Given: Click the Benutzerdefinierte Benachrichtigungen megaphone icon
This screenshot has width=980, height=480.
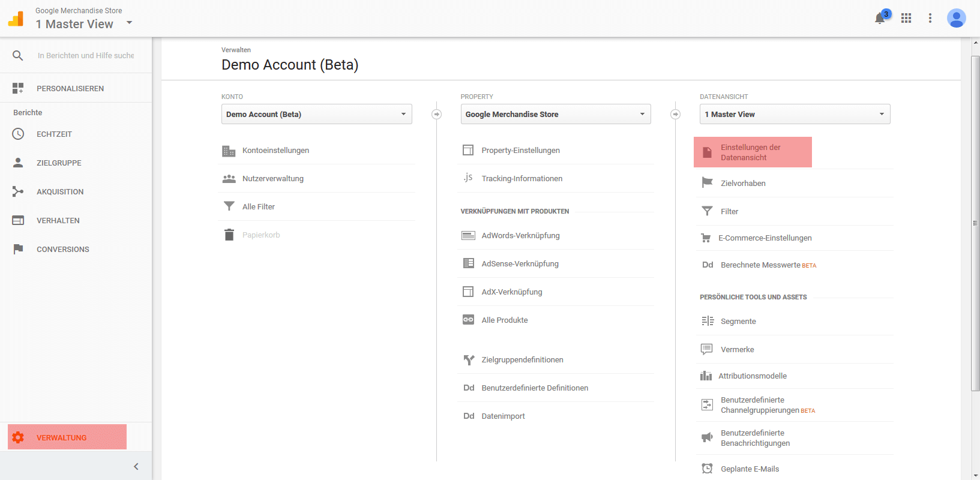Looking at the screenshot, I should click(708, 437).
